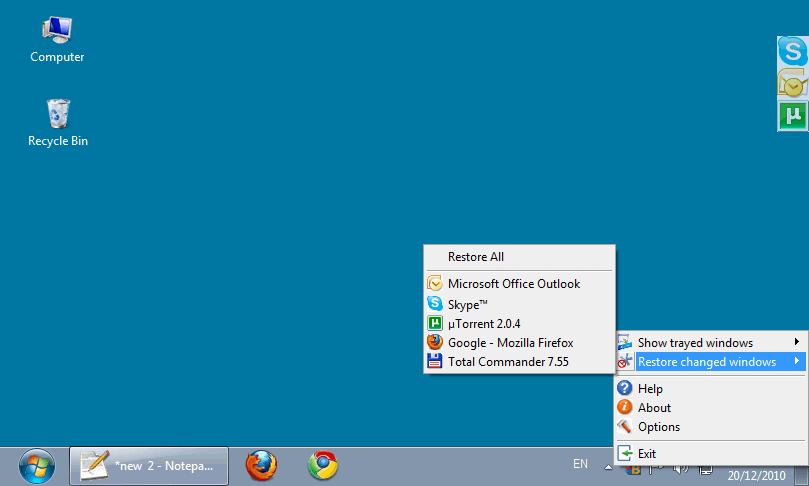Click the floating Outlook icon on desktop edge
The height and width of the screenshot is (486, 809).
[792, 84]
